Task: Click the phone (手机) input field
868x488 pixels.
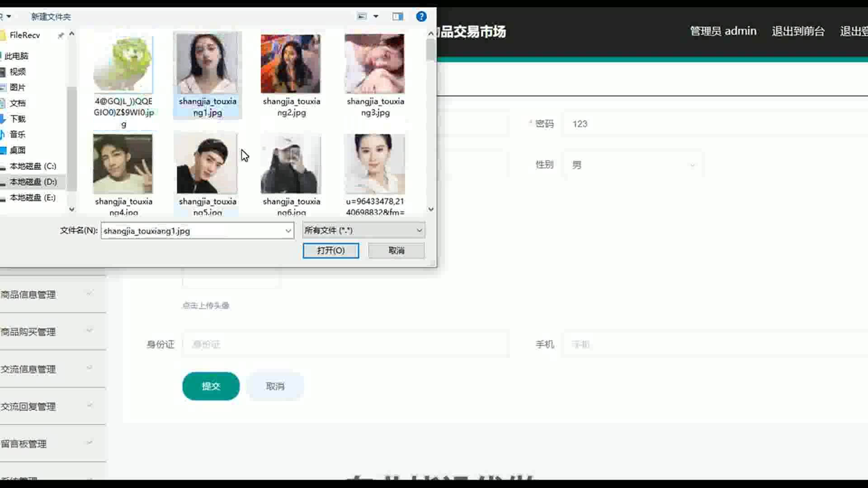Action: point(714,345)
